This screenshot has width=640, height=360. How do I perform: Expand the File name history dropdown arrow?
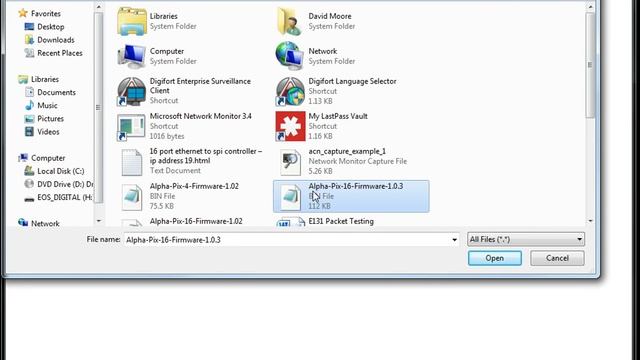454,240
